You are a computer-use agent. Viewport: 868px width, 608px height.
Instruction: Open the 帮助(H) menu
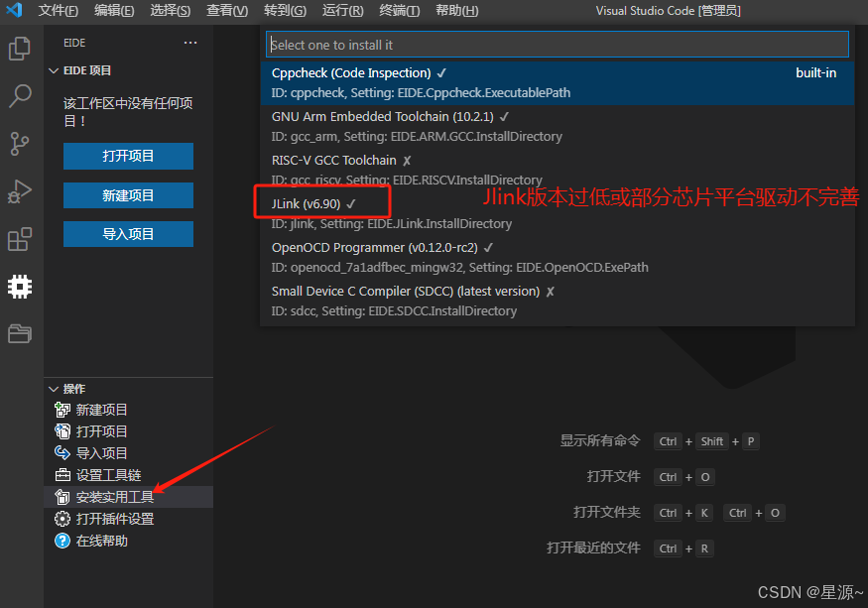(456, 11)
